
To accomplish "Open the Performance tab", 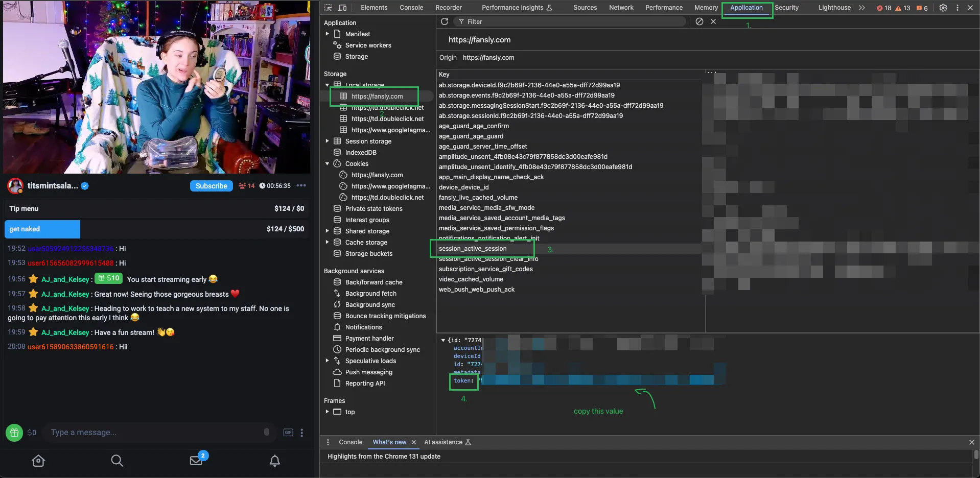I will point(664,8).
